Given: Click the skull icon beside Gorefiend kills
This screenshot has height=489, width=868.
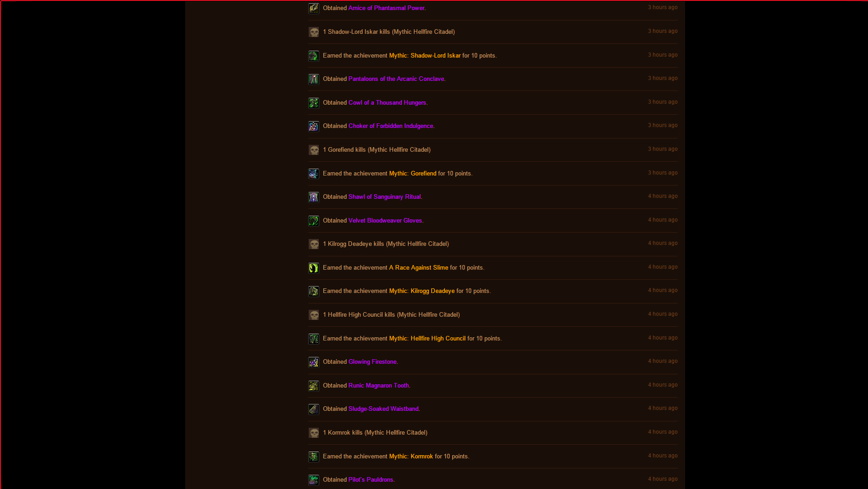Looking at the screenshot, I should coord(314,150).
